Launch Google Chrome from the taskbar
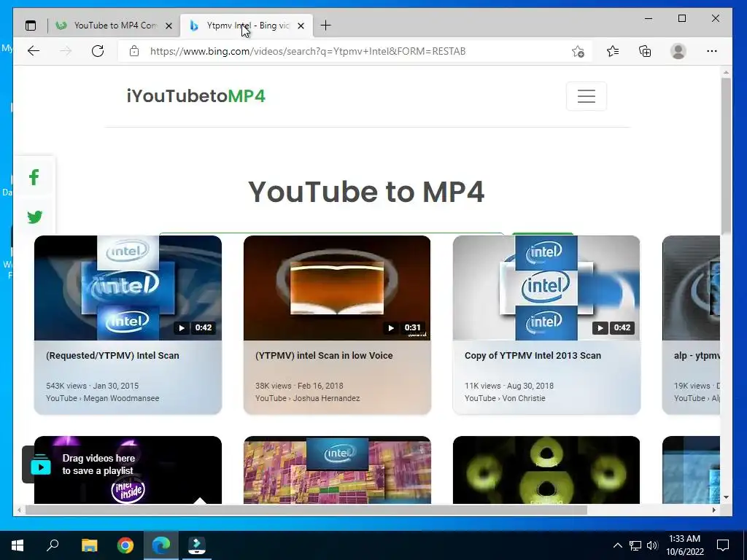Screen dimensions: 747x560 [x=125, y=545]
